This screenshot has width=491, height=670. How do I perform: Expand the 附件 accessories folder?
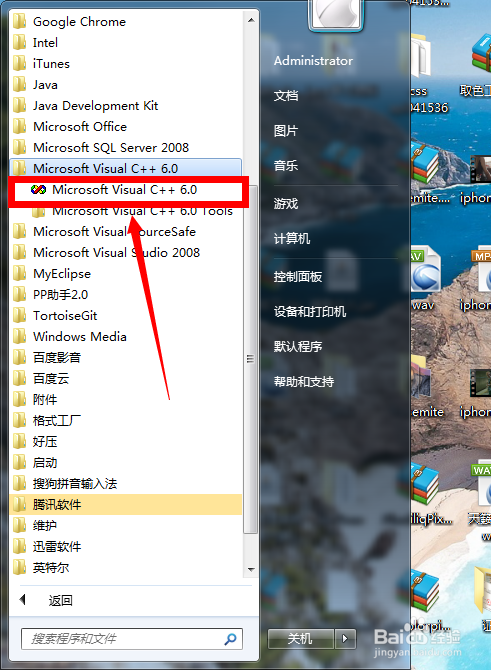[x=126, y=399]
